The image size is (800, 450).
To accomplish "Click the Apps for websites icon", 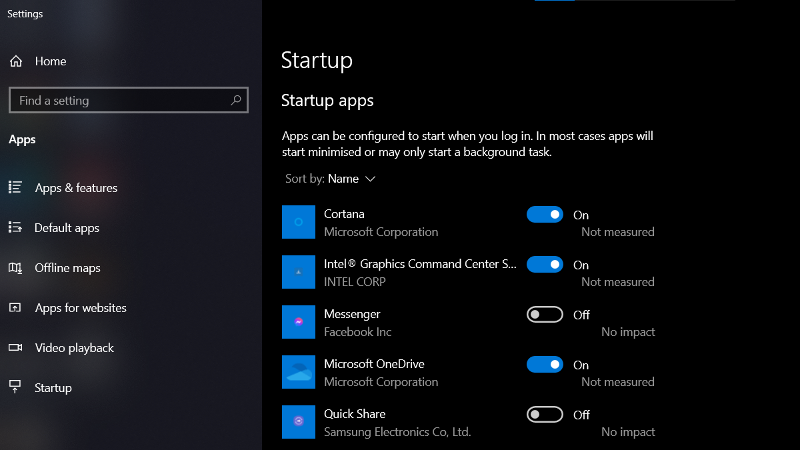I will coord(15,308).
